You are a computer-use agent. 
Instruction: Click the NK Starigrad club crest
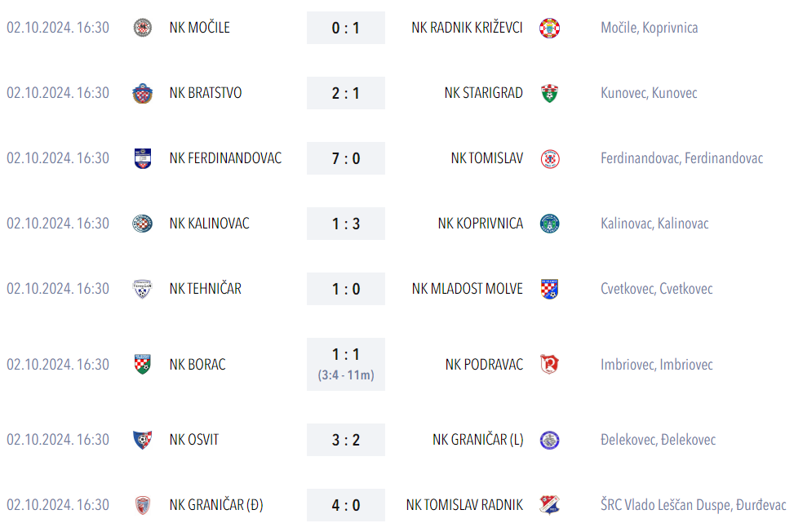[x=549, y=93]
